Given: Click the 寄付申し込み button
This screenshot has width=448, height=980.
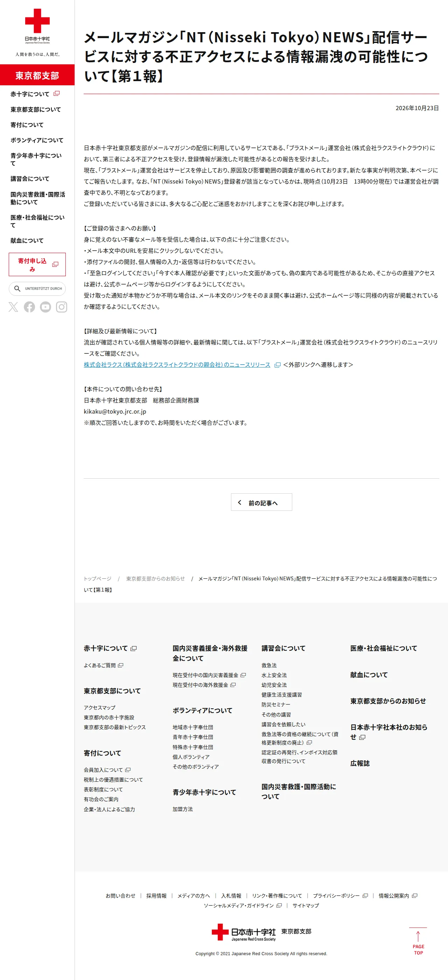Looking at the screenshot, I should [37, 264].
